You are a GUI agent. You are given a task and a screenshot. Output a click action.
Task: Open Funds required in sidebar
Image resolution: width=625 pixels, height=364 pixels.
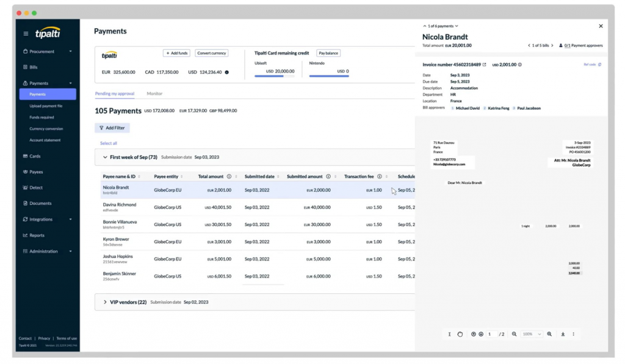pos(42,117)
